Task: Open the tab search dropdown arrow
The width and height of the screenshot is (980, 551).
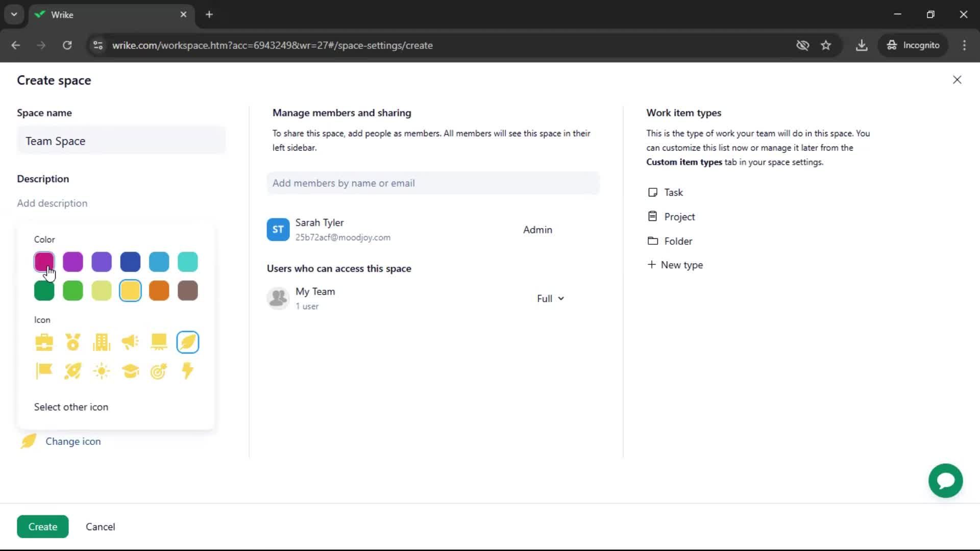Action: [x=14, y=14]
